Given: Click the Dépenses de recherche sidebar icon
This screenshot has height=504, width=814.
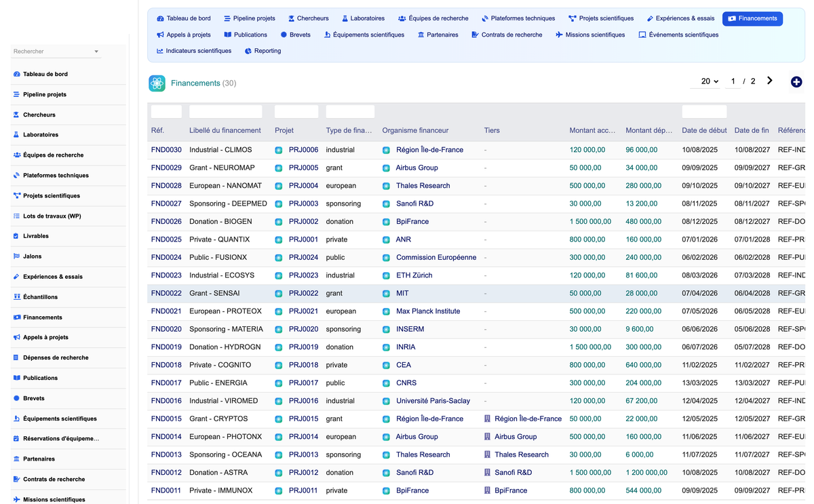Looking at the screenshot, I should 16,357.
